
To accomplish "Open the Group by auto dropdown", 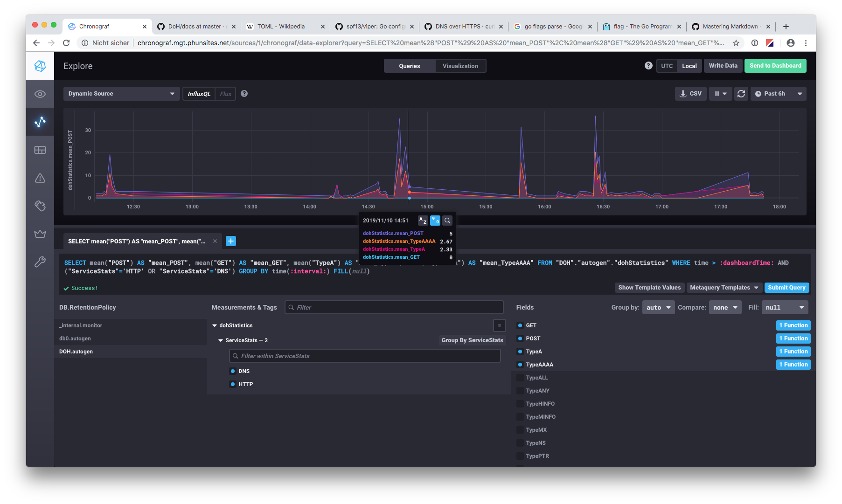I will [658, 307].
